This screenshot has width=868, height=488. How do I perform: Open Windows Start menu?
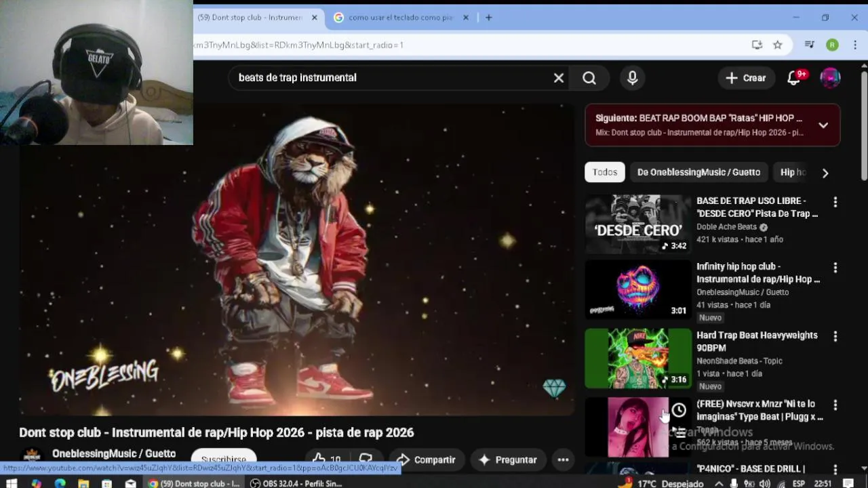click(12, 483)
